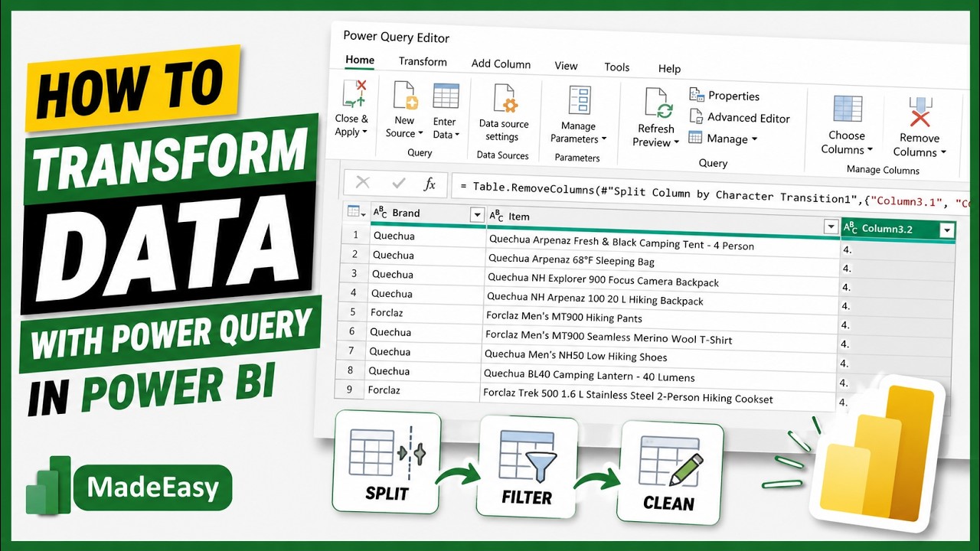Switch to the Transform tab
This screenshot has width=980, height=551.
(423, 61)
